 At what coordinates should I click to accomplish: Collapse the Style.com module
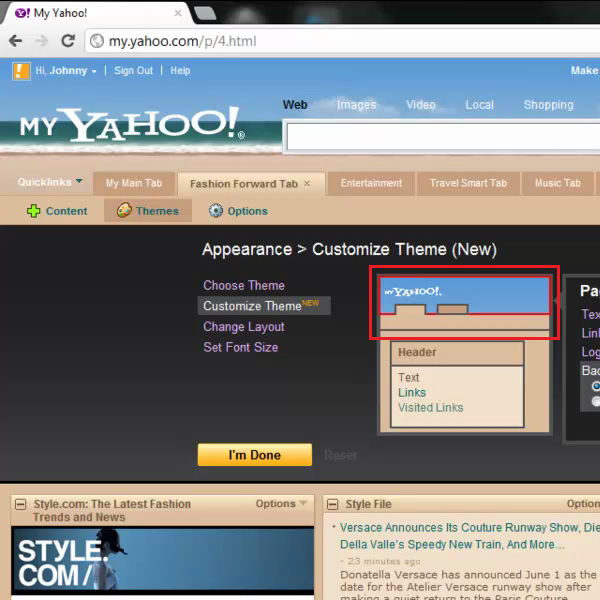coord(20,504)
